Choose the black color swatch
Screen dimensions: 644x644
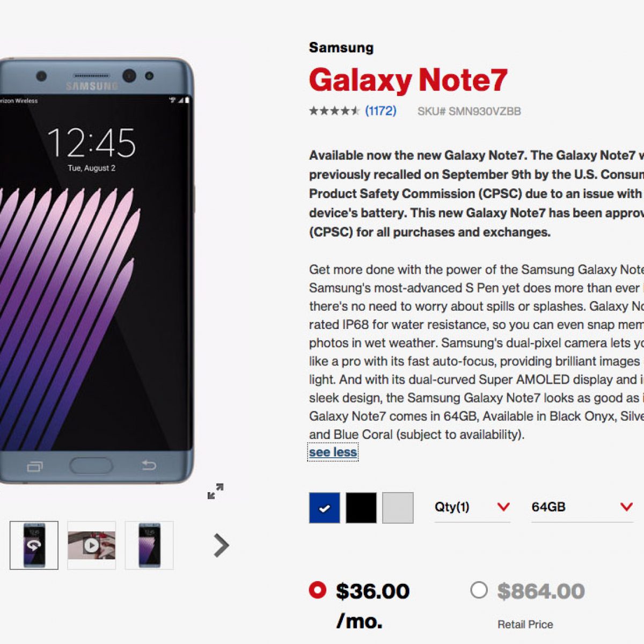point(361,508)
